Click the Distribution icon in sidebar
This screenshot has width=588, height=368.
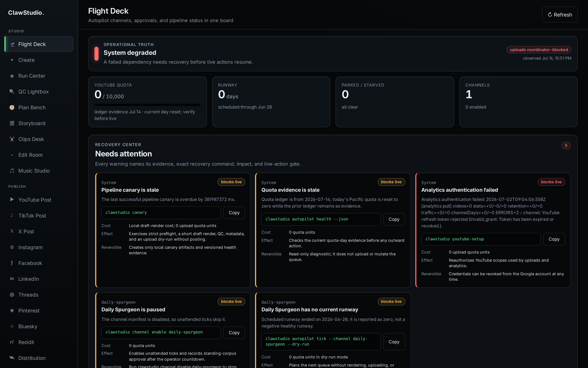pyautogui.click(x=12, y=358)
